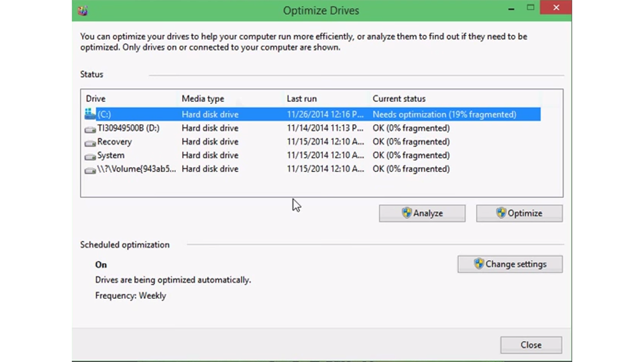Maximize the Optimize Drives window
The height and width of the screenshot is (362, 644).
(530, 8)
